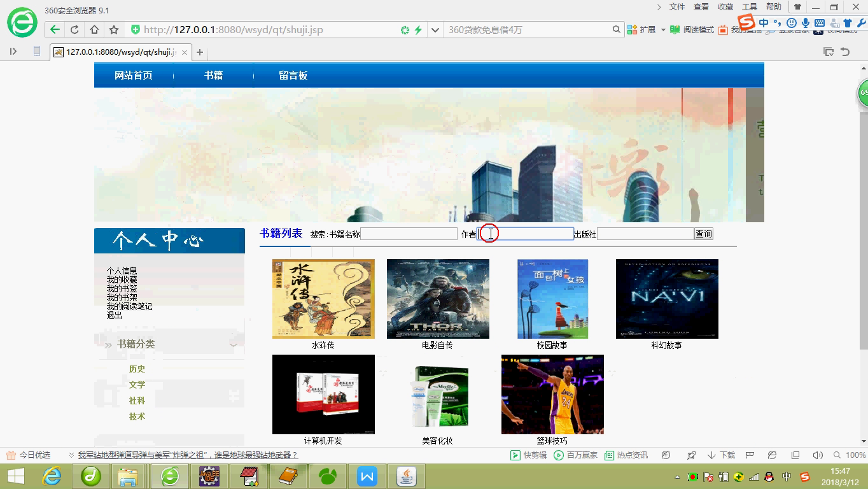Open the 水浒传 book cover thumbnail

point(323,299)
